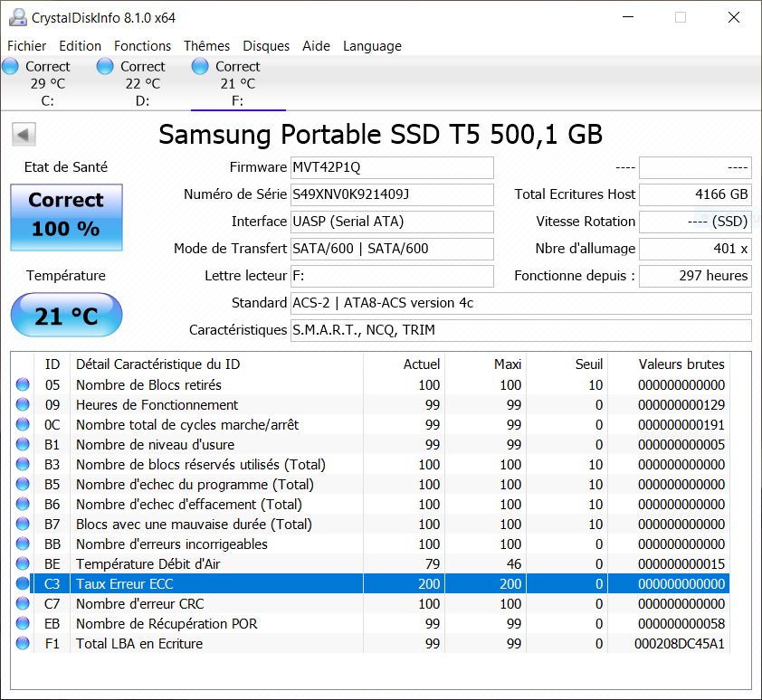This screenshot has height=700, width=762.
Task: Click status orb for attribute C3 row
Action: click(x=23, y=584)
